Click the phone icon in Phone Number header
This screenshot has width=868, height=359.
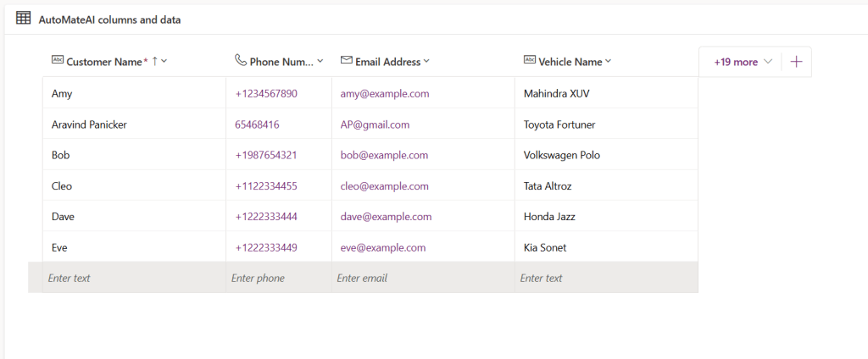[x=241, y=60]
